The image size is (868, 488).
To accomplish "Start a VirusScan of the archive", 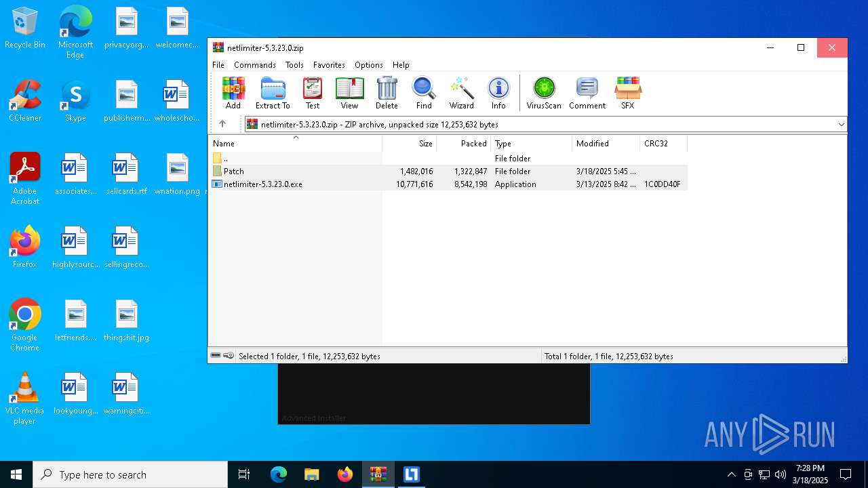I will point(544,93).
